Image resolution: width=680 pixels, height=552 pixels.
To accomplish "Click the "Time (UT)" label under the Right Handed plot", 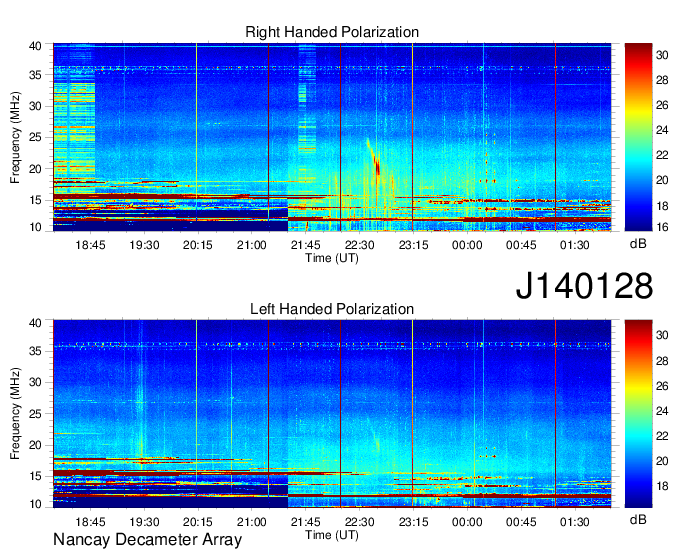I will [x=332, y=258].
